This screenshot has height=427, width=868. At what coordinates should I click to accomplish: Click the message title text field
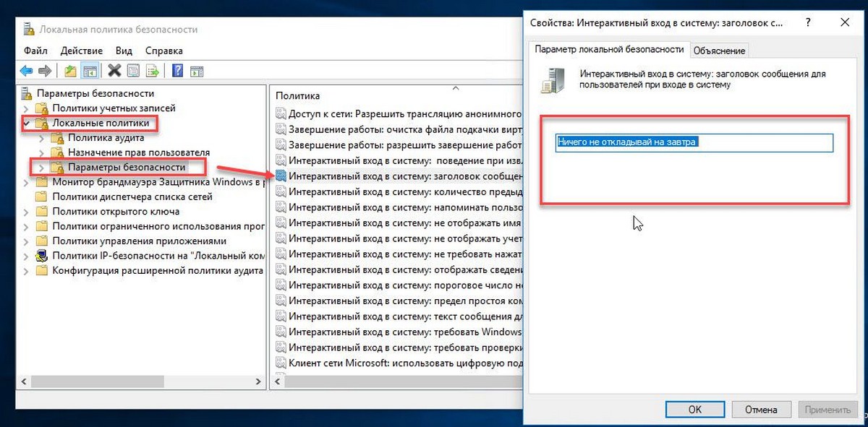coord(694,142)
